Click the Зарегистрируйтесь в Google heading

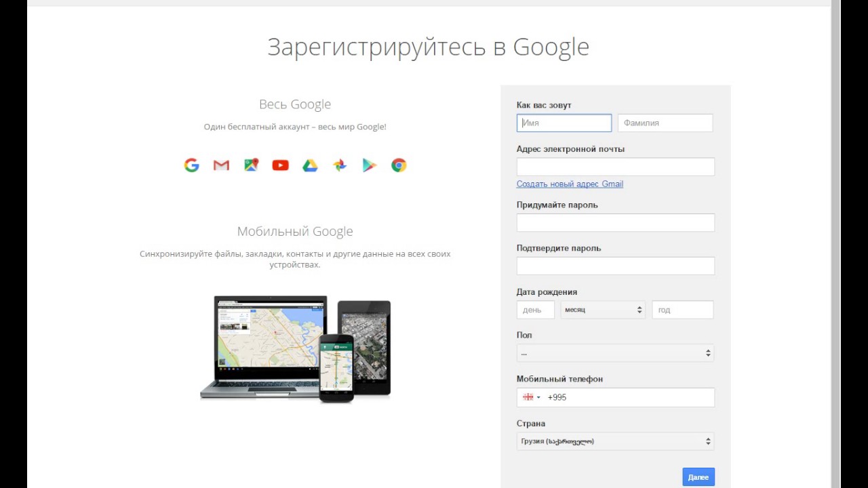[428, 47]
